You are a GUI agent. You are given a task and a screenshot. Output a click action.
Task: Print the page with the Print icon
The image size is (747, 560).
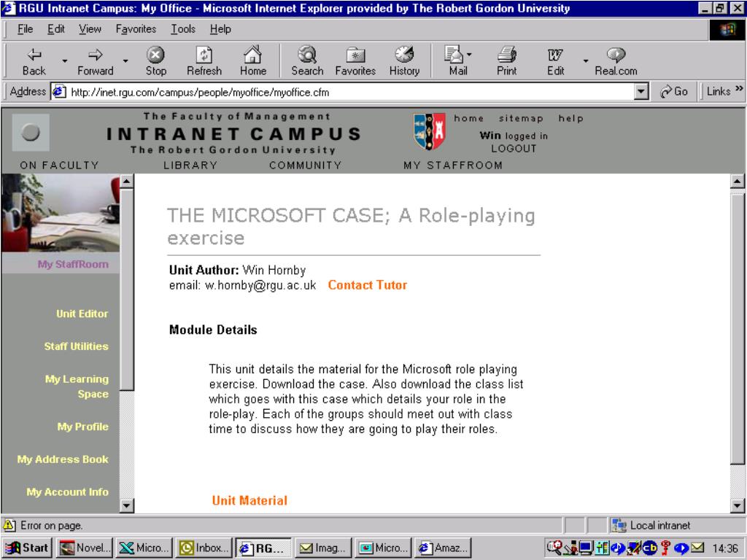pos(506,61)
